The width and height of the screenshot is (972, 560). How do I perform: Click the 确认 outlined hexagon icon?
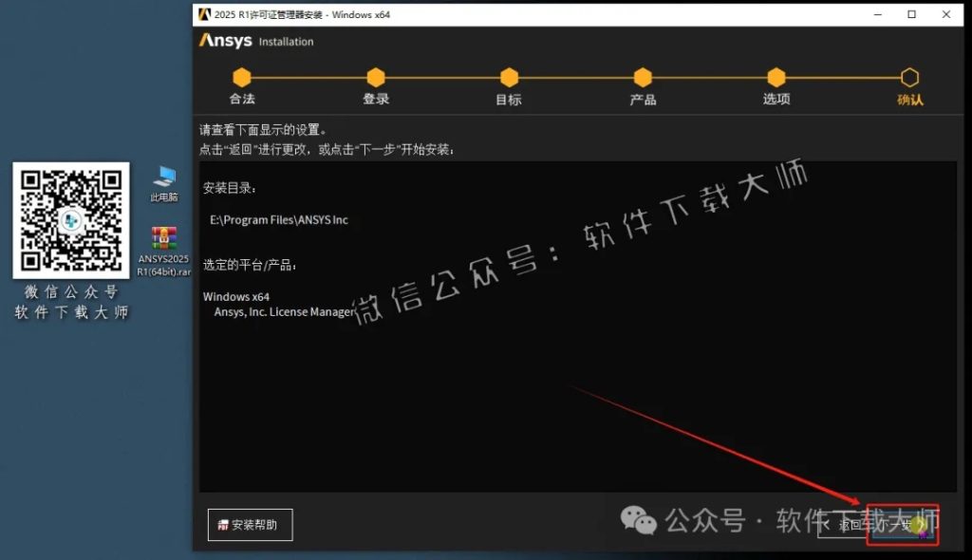[x=910, y=79]
